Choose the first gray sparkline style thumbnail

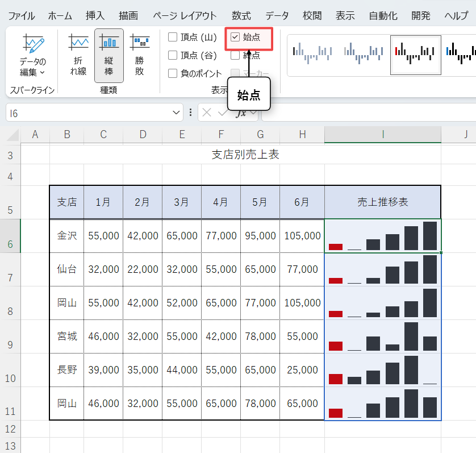tap(312, 55)
